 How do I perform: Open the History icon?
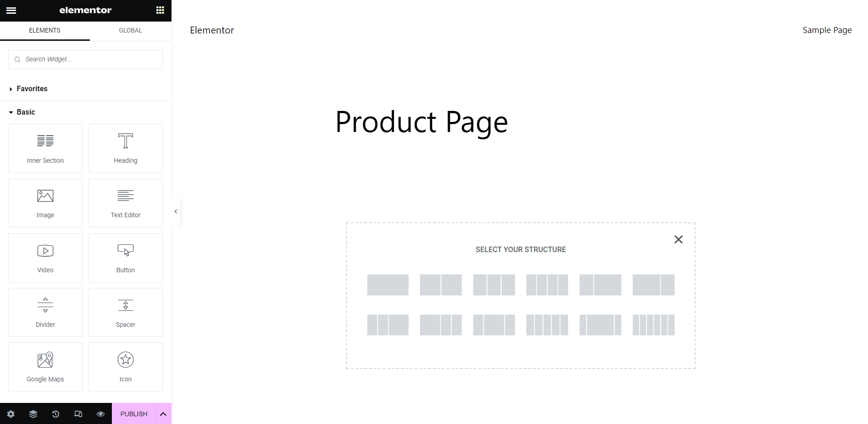(x=55, y=414)
